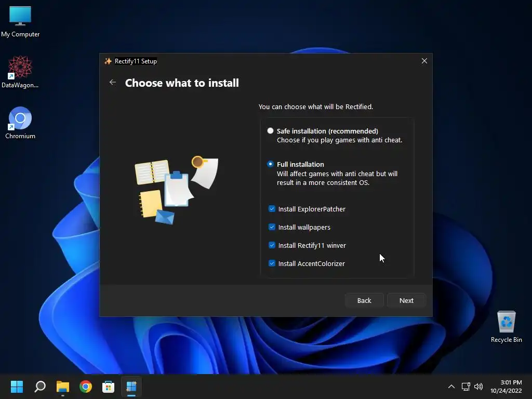The image size is (532, 399).
Task: Open the My Computer desktop icon
Action: point(20,22)
